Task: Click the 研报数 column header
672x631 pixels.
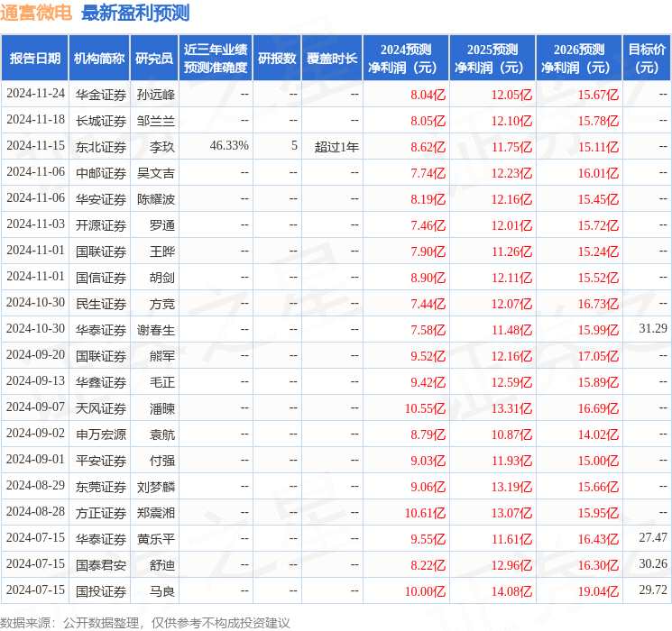Action: 277,59
